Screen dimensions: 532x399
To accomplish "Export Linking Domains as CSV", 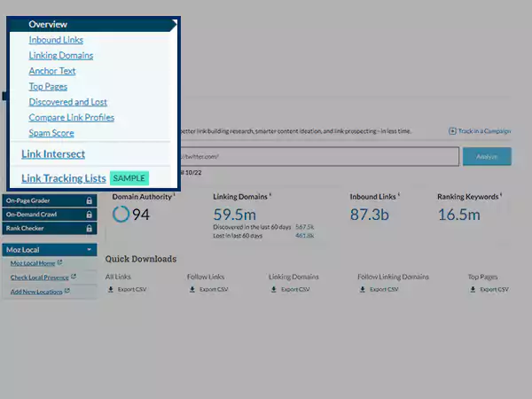I will click(293, 289).
